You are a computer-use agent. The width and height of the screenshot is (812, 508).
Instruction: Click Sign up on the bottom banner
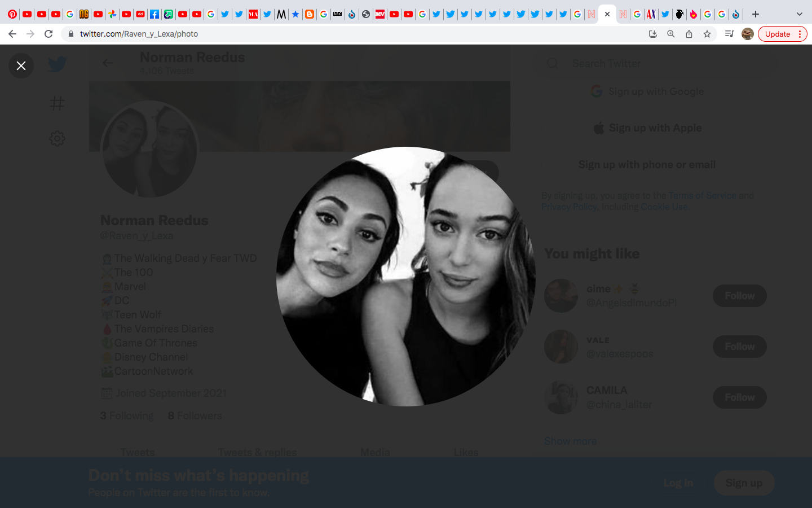[744, 483]
